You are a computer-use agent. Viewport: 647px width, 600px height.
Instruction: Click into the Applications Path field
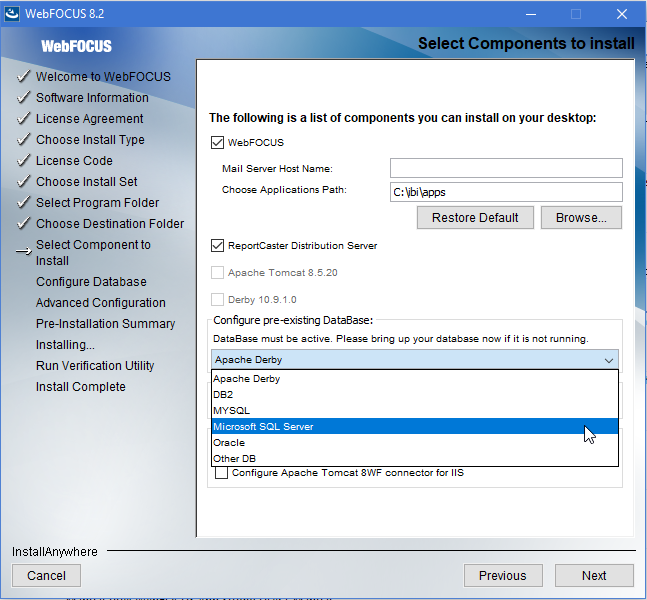coord(506,192)
